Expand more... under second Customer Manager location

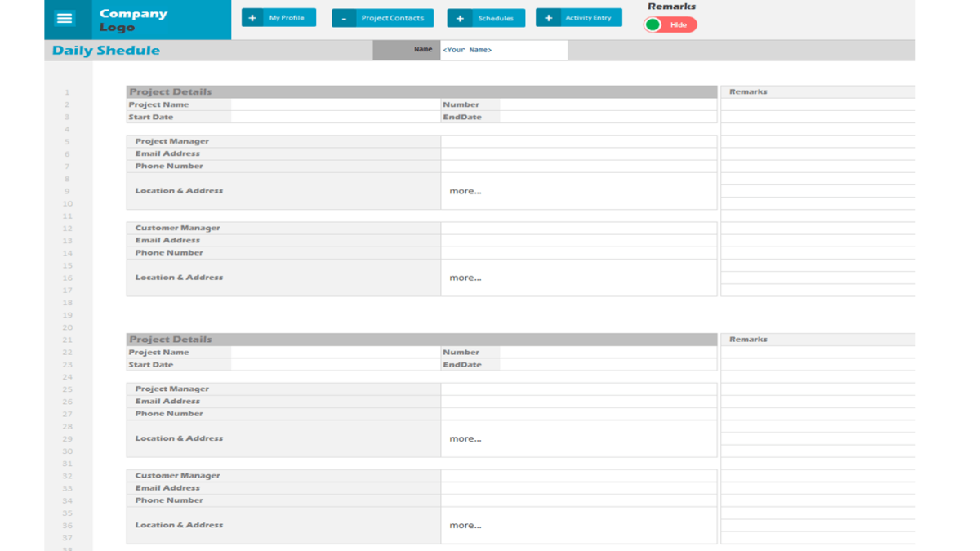pyautogui.click(x=465, y=525)
